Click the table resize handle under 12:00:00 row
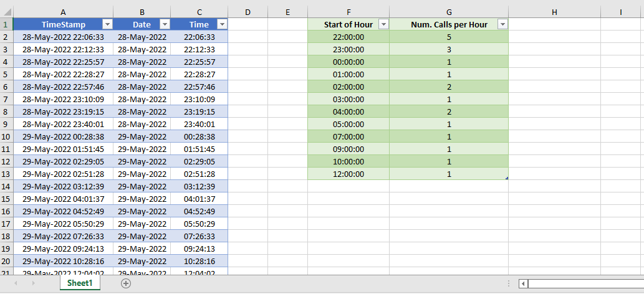 tap(507, 178)
